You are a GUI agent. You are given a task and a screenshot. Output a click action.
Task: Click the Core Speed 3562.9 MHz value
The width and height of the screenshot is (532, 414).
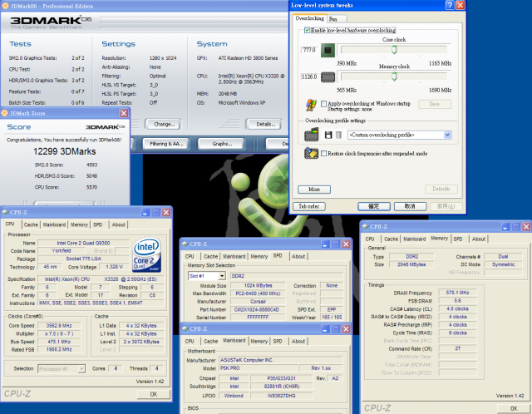click(59, 325)
